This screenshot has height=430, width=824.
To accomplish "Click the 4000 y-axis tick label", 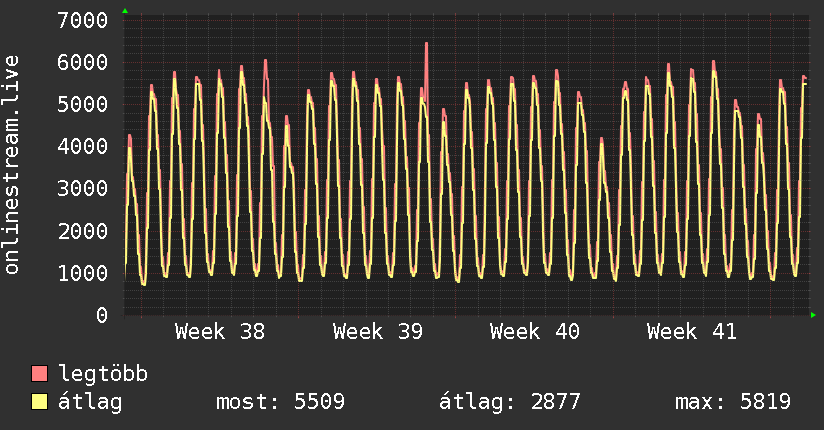I will pyautogui.click(x=83, y=146).
